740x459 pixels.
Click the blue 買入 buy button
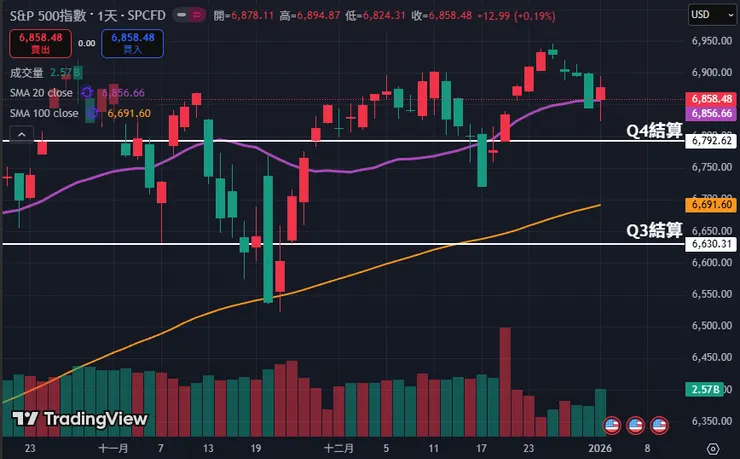point(132,42)
